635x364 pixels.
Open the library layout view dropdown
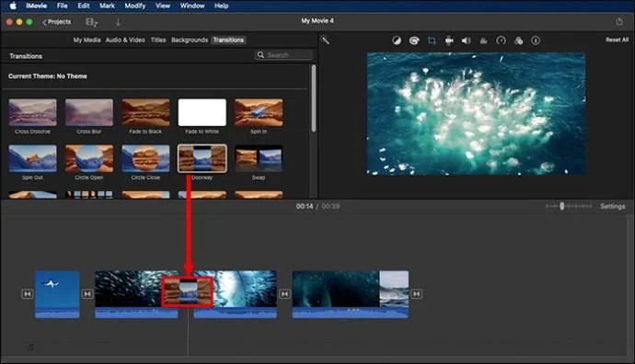click(x=91, y=22)
